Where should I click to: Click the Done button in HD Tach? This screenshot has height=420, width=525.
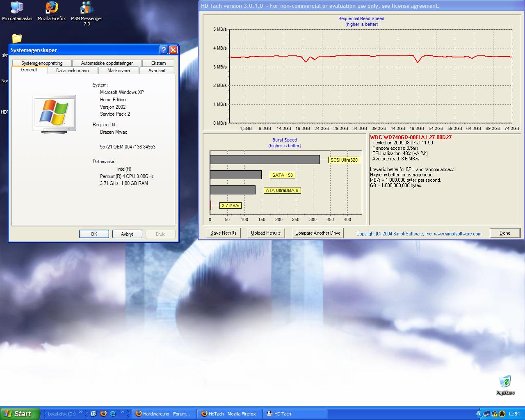505,233
